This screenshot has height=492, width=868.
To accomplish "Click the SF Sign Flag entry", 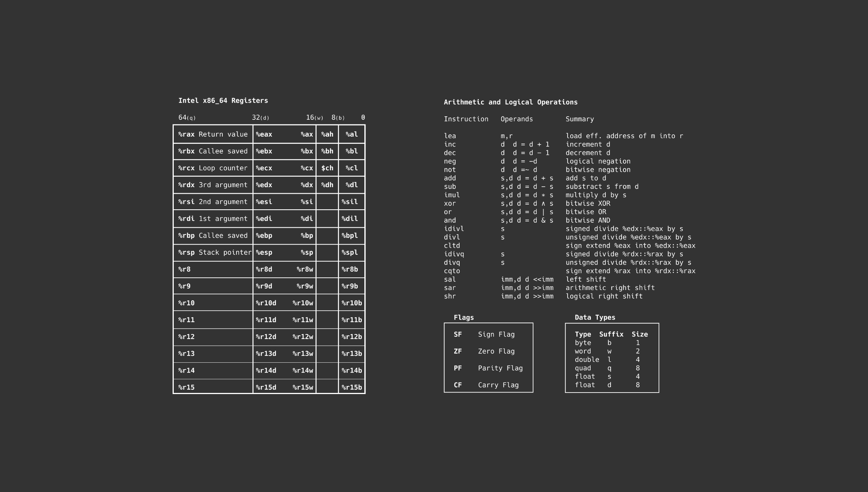I will [x=484, y=334].
